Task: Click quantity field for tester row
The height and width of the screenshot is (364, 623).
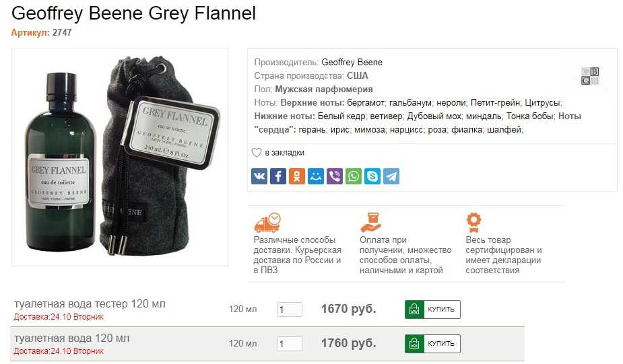Action: coord(289,310)
